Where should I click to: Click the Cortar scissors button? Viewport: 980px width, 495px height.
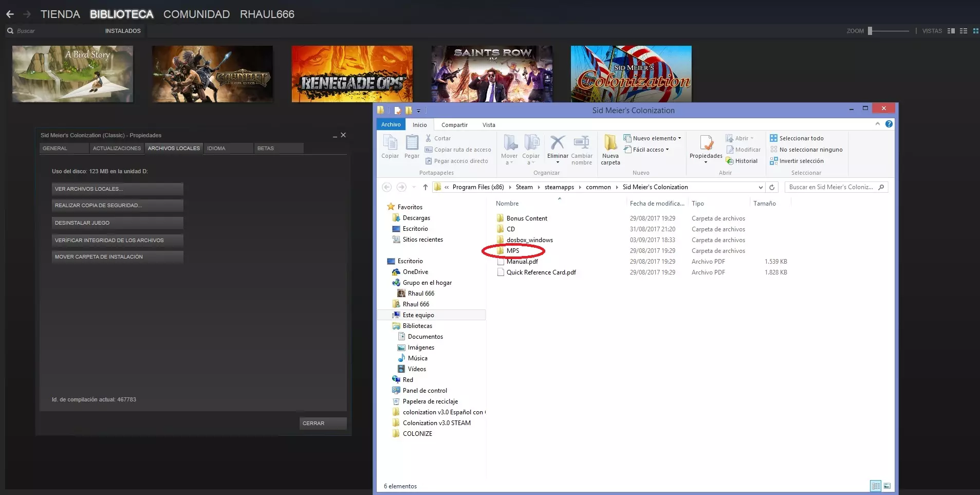(438, 138)
